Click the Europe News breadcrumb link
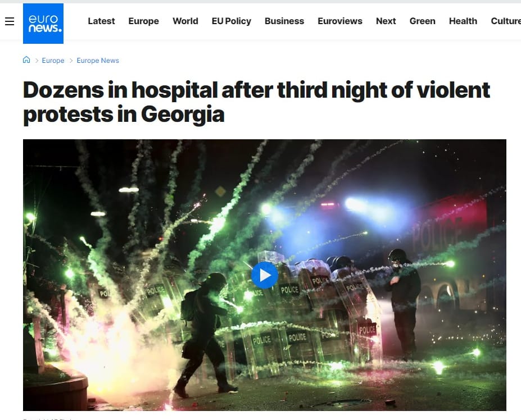 click(98, 61)
